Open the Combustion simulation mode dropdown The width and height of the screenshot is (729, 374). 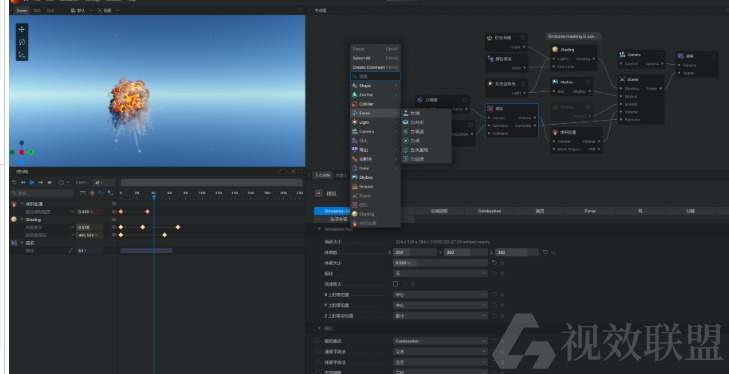pyautogui.click(x=440, y=341)
